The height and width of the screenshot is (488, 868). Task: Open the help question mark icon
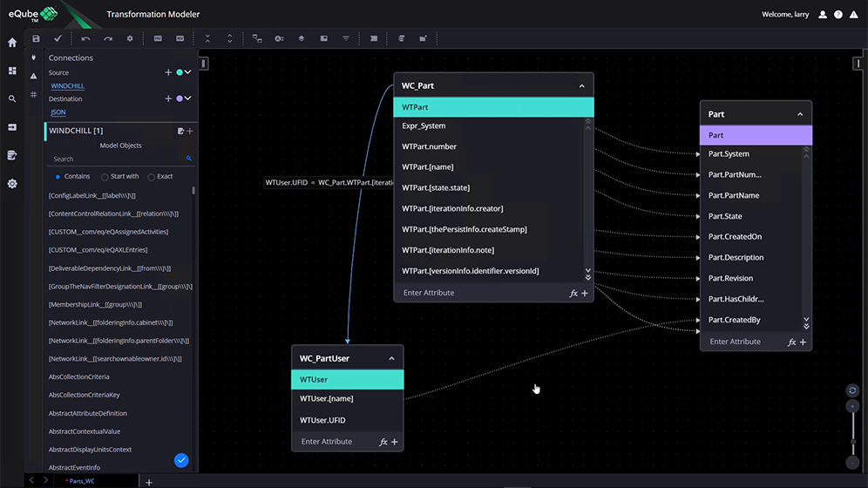click(838, 15)
